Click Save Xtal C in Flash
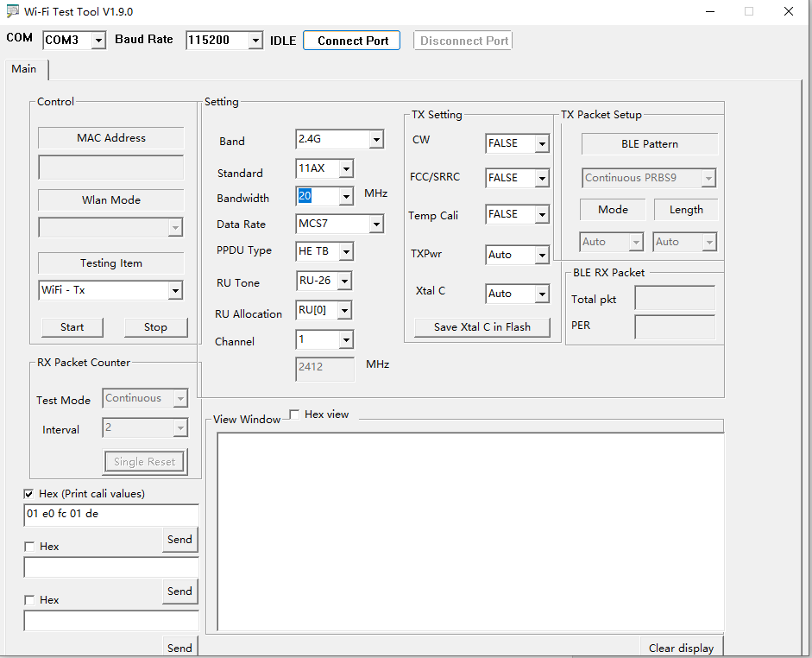Screen dimensions: 812x658 tap(482, 327)
